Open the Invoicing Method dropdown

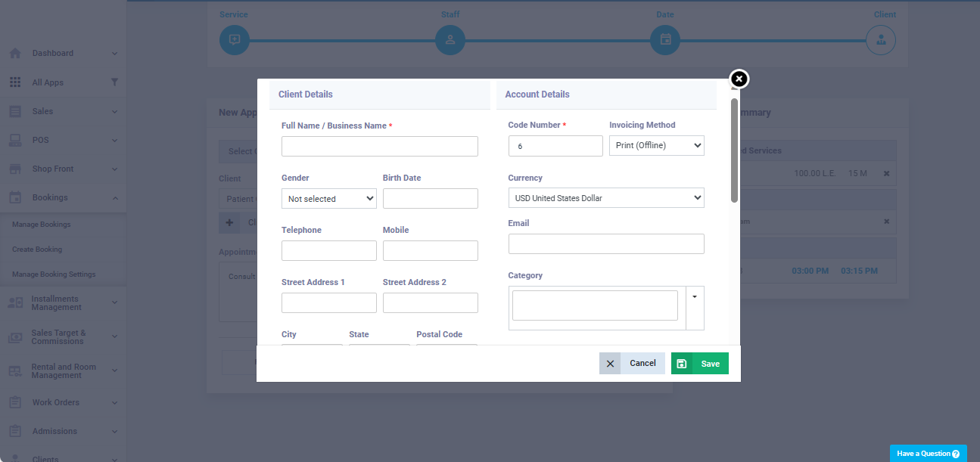[x=656, y=146]
